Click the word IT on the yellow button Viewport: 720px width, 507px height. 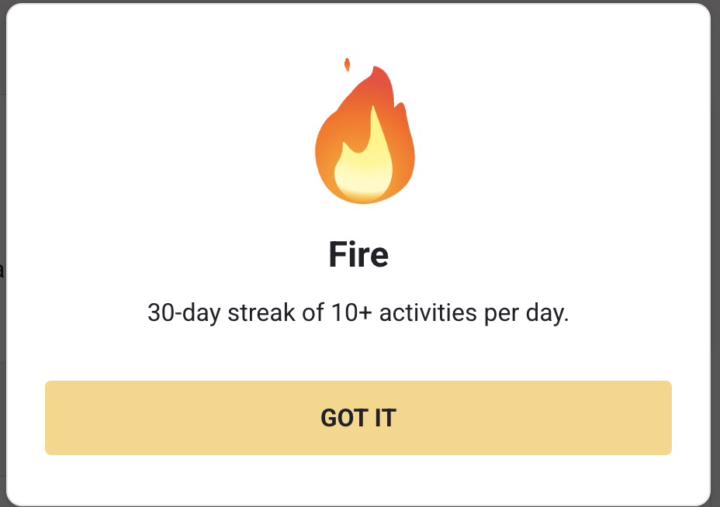[x=385, y=418]
